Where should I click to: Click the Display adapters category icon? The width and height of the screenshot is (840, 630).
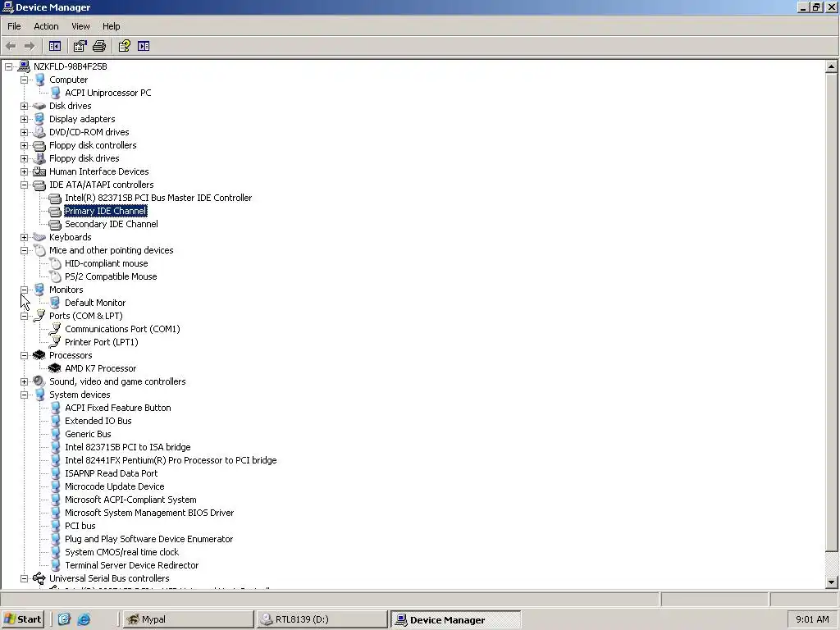point(39,119)
